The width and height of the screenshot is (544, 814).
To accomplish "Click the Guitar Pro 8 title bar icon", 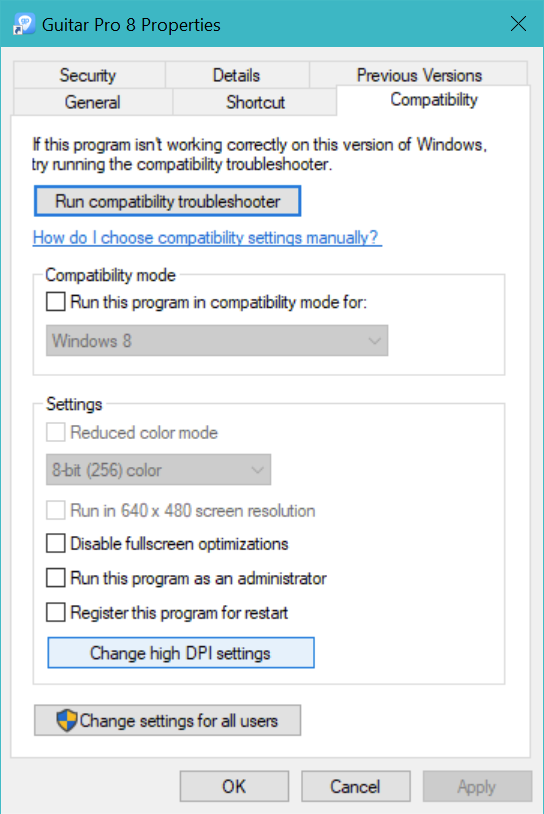I will (24, 24).
